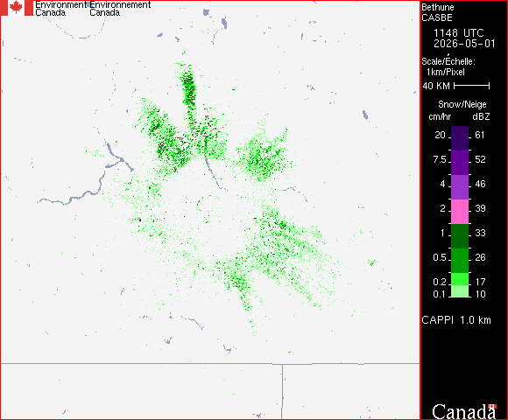Select the 33 dBZ dark green swatch
Screen dimensions: 508x420
coord(460,236)
